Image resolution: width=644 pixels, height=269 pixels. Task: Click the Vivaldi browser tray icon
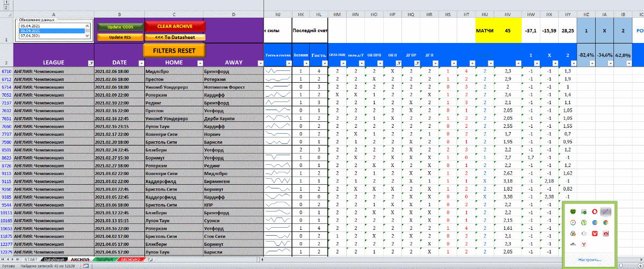pyautogui.click(x=595, y=233)
